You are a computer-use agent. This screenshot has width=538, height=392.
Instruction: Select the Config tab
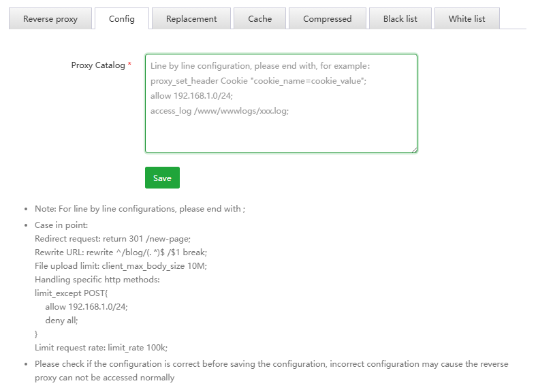pyautogui.click(x=121, y=19)
